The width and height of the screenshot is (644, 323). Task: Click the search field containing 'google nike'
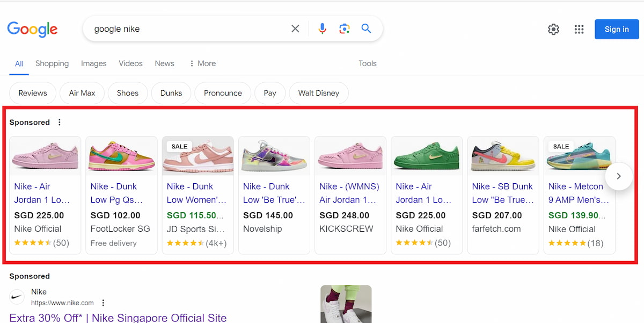(188, 29)
